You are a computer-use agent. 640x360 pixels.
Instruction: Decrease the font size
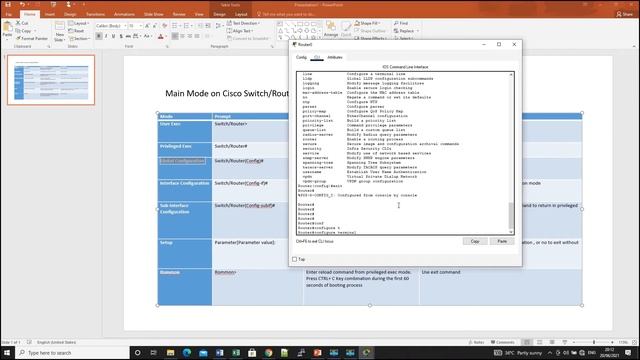(155, 26)
